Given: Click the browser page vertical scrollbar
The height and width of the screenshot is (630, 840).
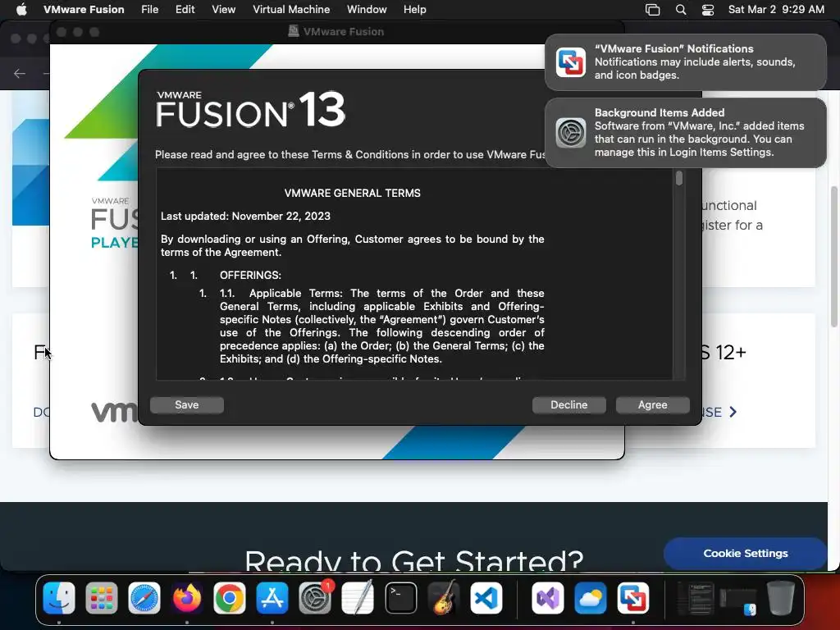Looking at the screenshot, I should pyautogui.click(x=834, y=257).
